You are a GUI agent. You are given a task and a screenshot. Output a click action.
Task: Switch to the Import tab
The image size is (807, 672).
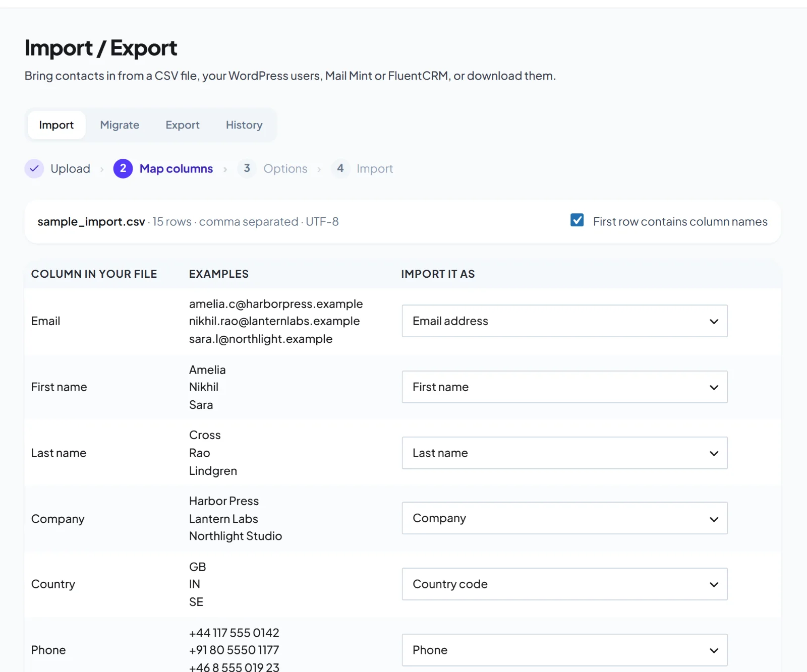point(56,125)
